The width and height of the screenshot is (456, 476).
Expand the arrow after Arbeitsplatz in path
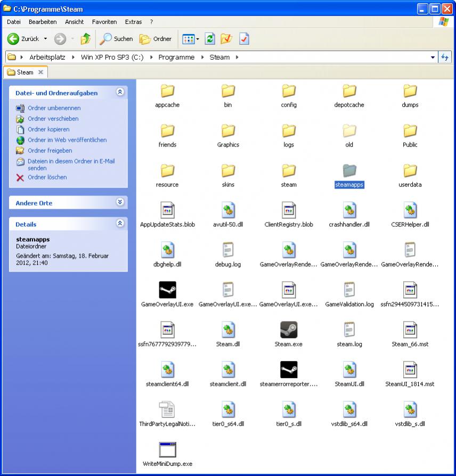[x=73, y=57]
